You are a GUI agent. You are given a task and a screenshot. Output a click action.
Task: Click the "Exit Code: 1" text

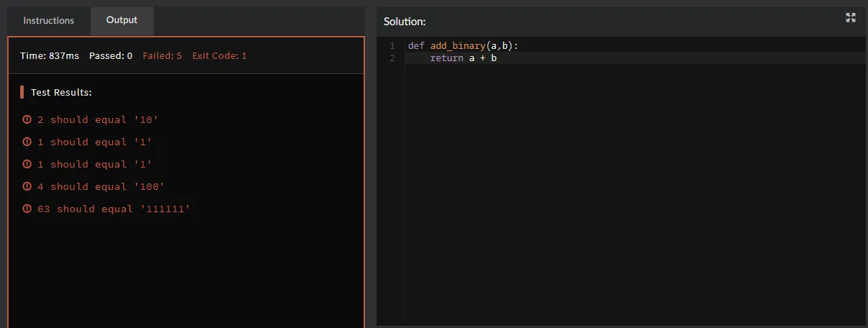point(220,55)
